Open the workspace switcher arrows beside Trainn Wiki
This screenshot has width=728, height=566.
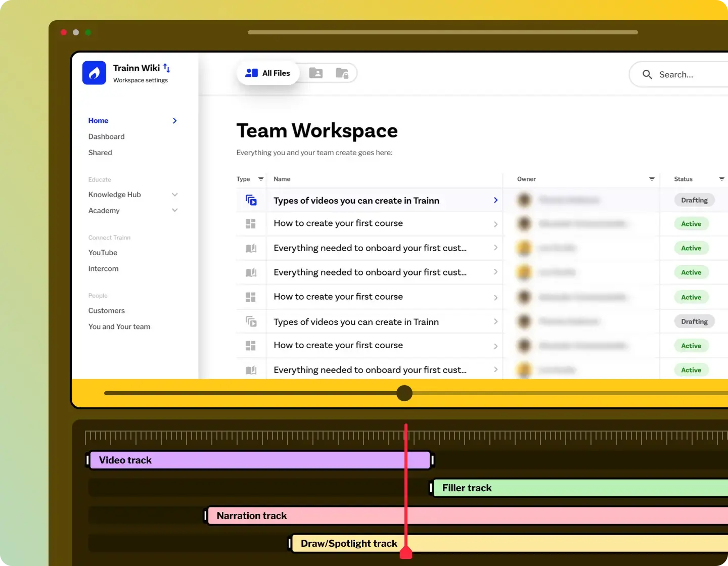click(x=167, y=68)
